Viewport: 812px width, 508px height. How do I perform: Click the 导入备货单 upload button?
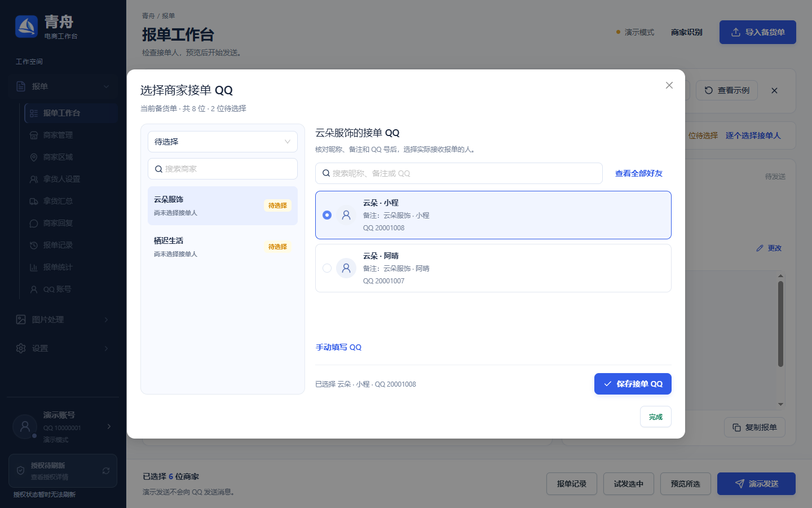click(x=758, y=32)
